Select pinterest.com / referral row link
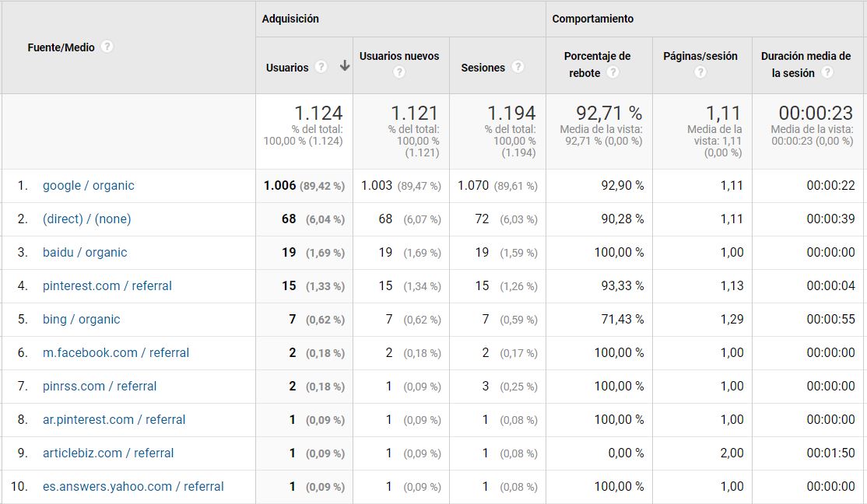 pyautogui.click(x=107, y=286)
